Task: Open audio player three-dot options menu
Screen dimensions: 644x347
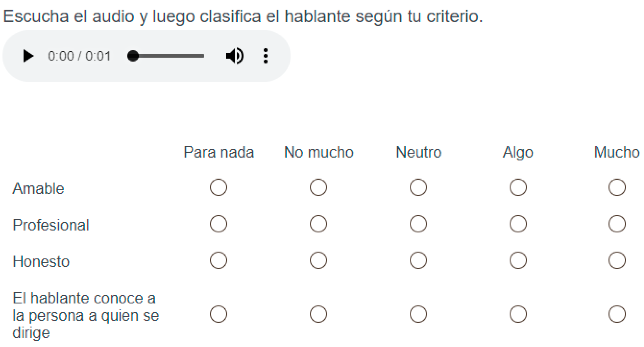Action: 266,56
